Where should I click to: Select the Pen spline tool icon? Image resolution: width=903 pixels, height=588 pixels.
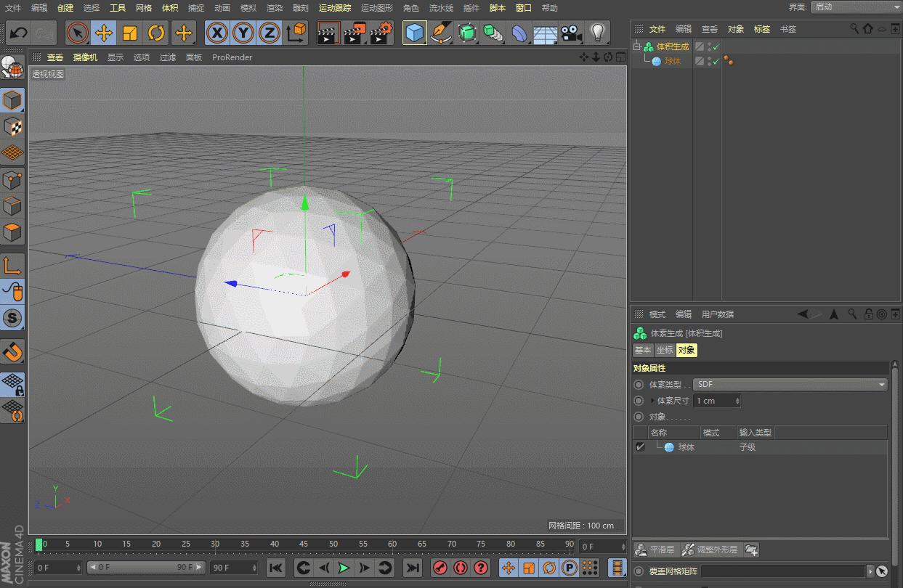[441, 33]
